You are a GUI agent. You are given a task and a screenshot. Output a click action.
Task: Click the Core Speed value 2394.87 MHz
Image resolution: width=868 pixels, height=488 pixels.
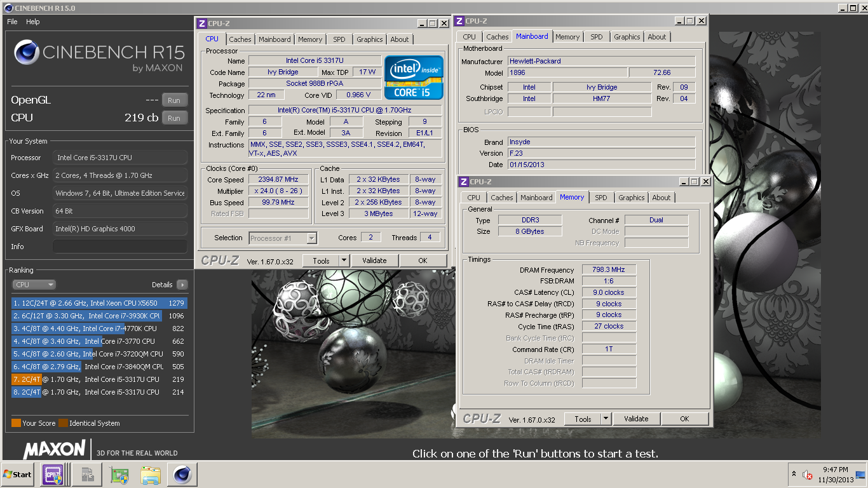coord(279,180)
